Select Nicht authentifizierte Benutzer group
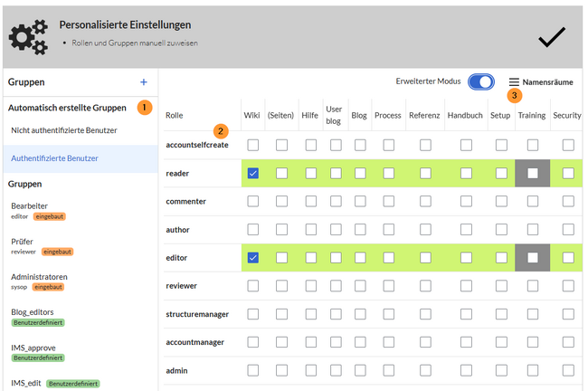 tap(63, 130)
